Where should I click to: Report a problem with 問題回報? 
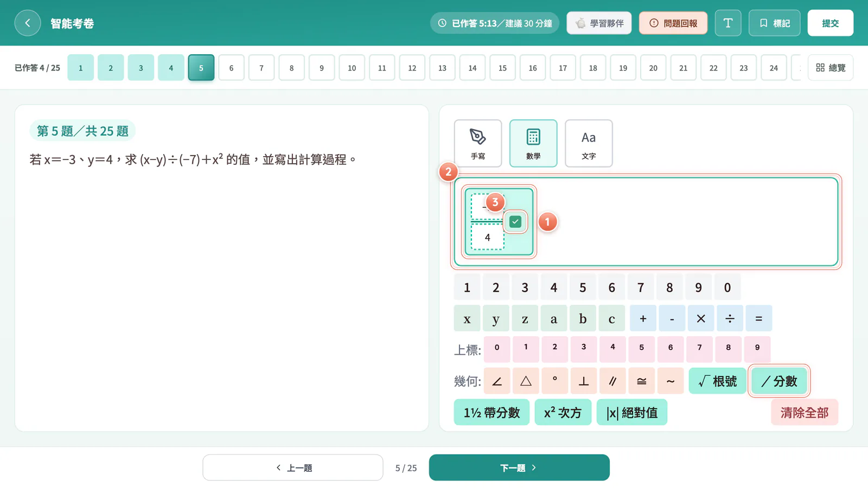pyautogui.click(x=673, y=23)
